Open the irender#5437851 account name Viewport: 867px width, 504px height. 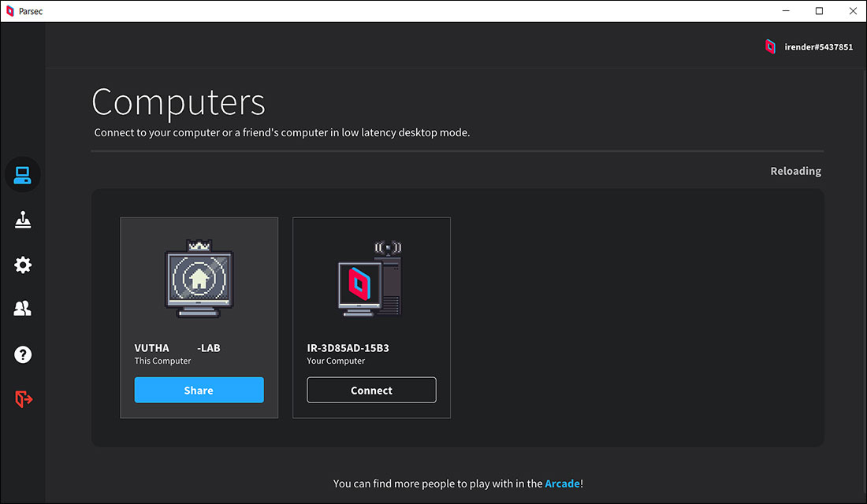(818, 47)
